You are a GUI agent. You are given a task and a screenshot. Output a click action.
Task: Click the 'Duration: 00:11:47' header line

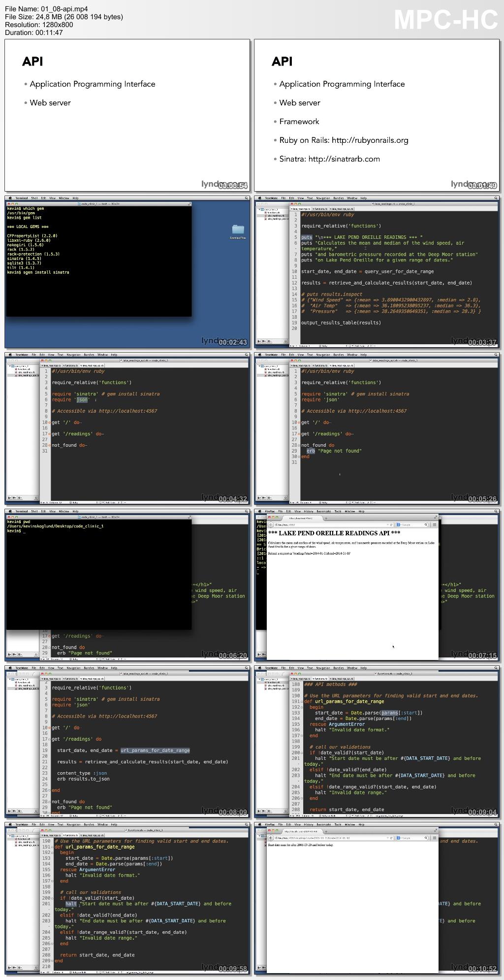tap(34, 33)
